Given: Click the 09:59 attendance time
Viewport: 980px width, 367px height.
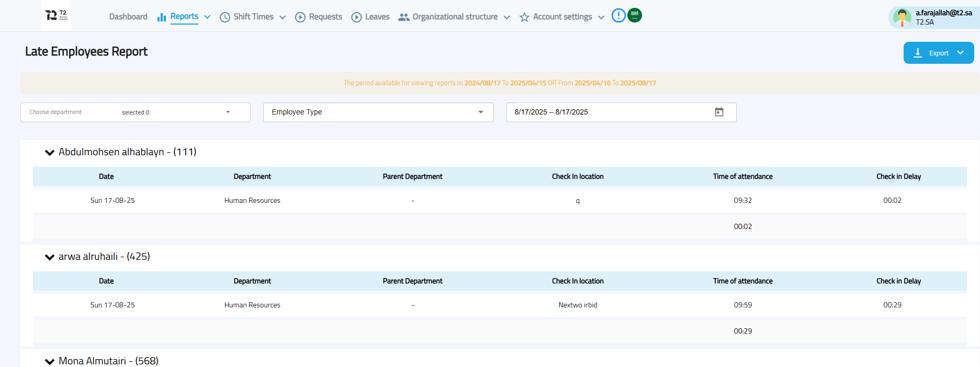Looking at the screenshot, I should 742,305.
